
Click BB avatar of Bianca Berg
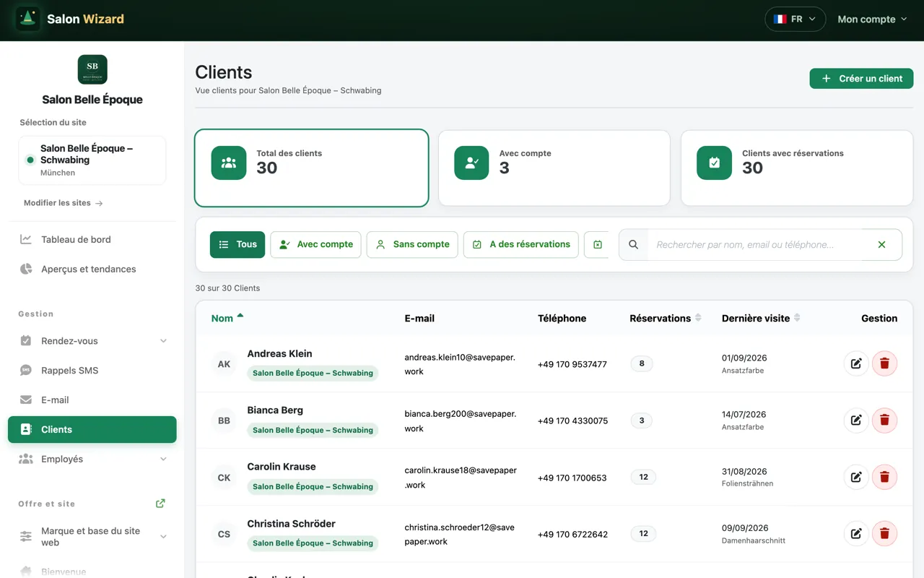click(224, 420)
